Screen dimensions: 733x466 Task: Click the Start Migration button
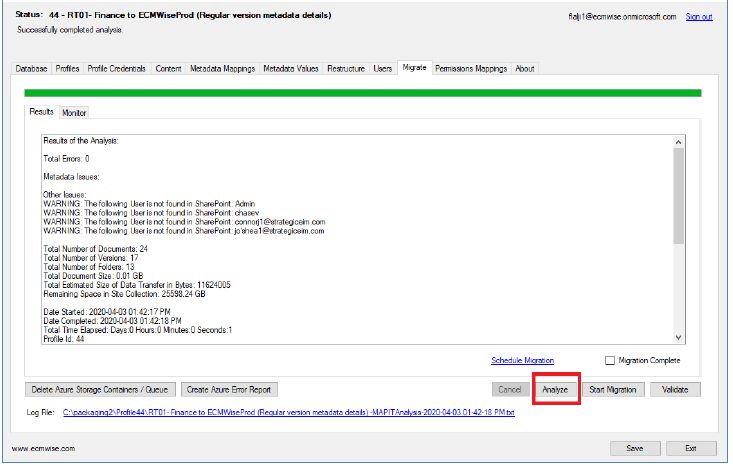tap(613, 390)
